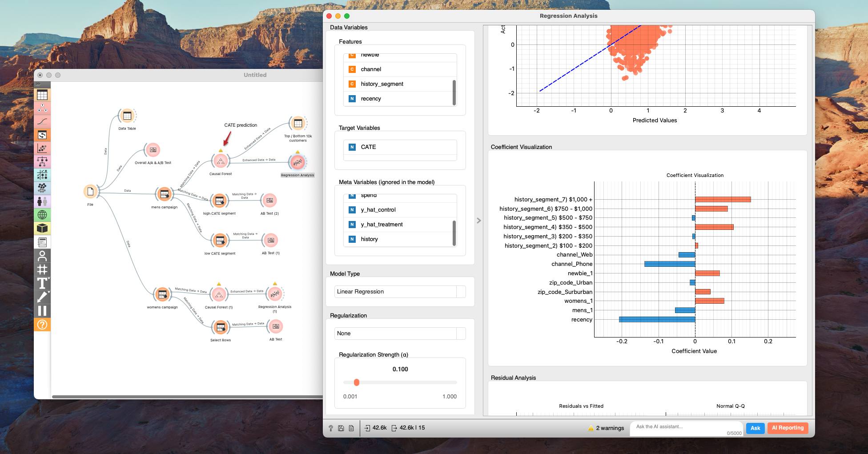Open the Data category with the table icon
Viewport: 868px width, 454px height.
[x=42, y=95]
